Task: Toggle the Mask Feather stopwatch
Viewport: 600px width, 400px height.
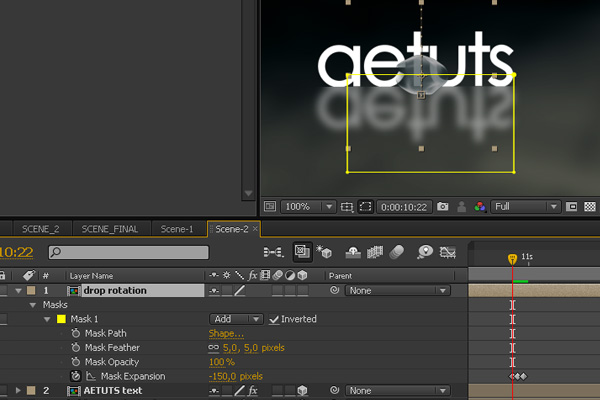Action: [x=75, y=347]
